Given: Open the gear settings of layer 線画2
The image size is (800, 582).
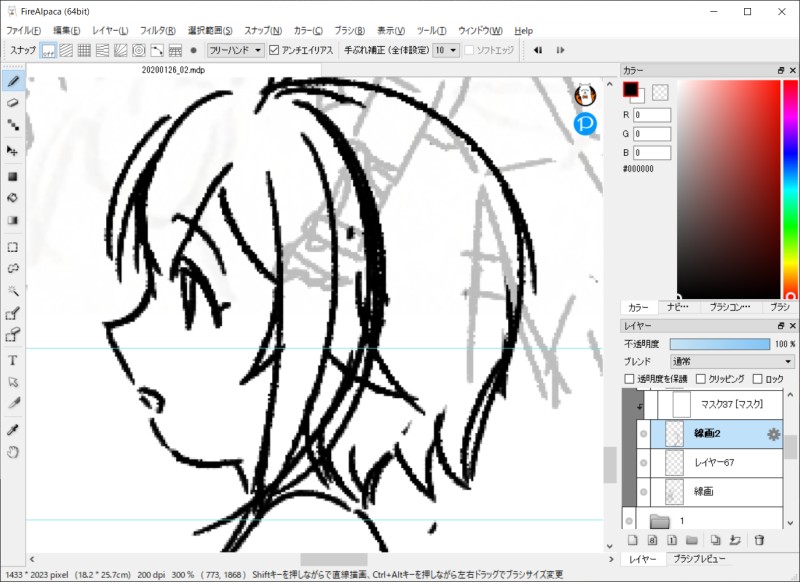Looking at the screenshot, I should [x=773, y=434].
